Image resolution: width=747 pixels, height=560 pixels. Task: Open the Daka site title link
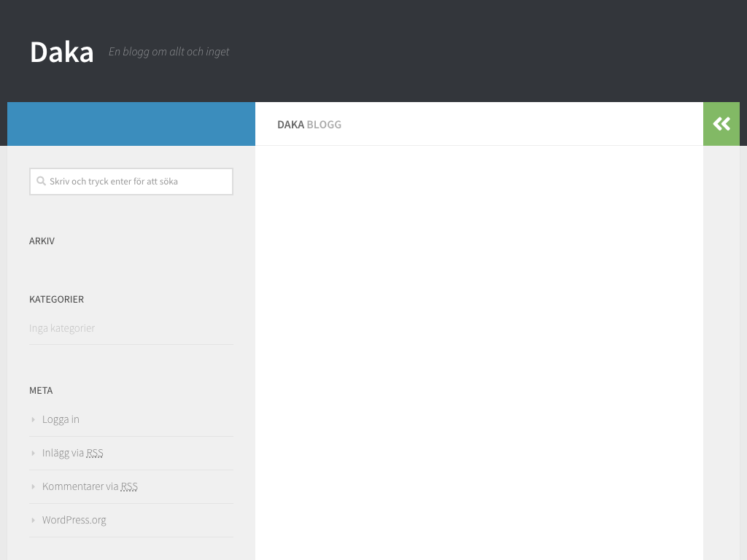pyautogui.click(x=62, y=52)
